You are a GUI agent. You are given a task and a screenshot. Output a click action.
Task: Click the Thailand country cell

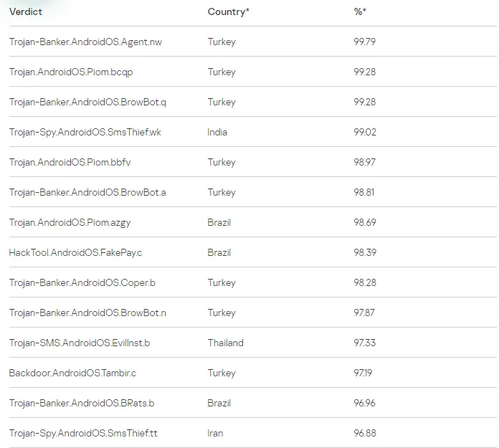click(225, 343)
